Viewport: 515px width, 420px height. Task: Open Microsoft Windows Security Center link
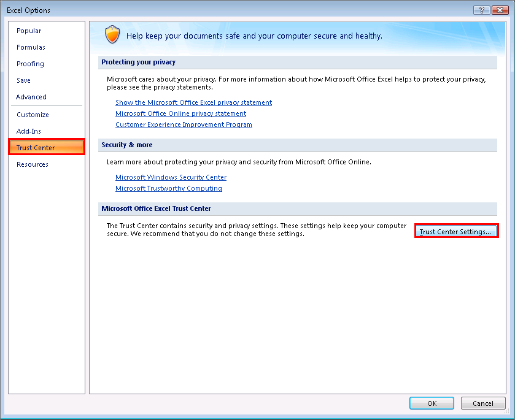pos(171,177)
